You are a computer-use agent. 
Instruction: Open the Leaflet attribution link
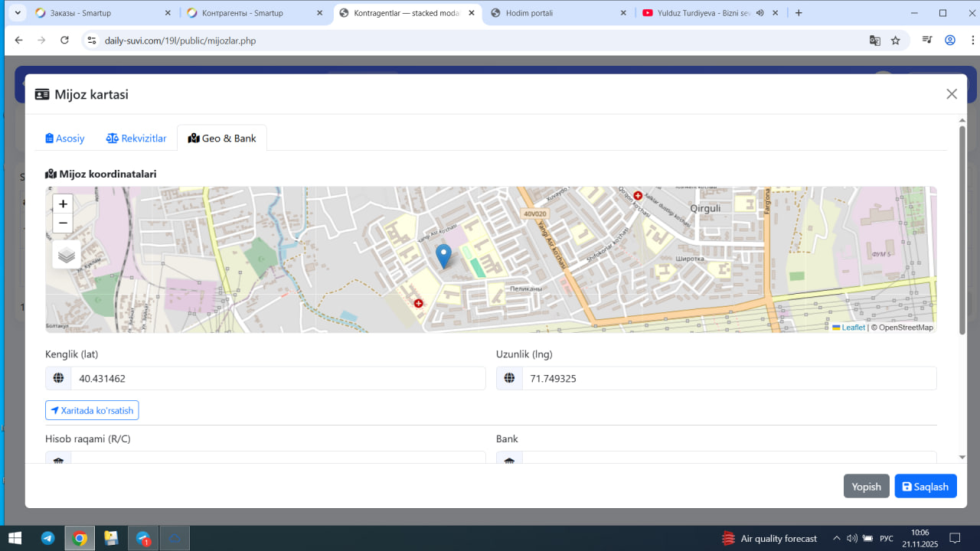[x=853, y=328]
